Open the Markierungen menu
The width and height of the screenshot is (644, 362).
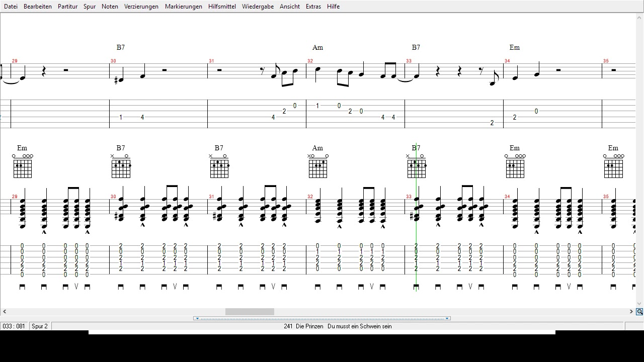coord(184,7)
